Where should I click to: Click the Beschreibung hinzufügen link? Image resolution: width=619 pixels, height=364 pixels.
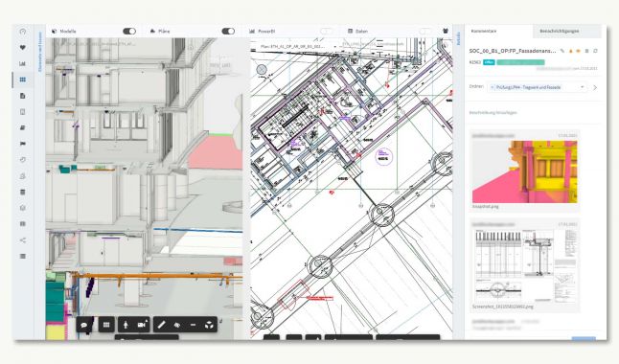click(493, 112)
